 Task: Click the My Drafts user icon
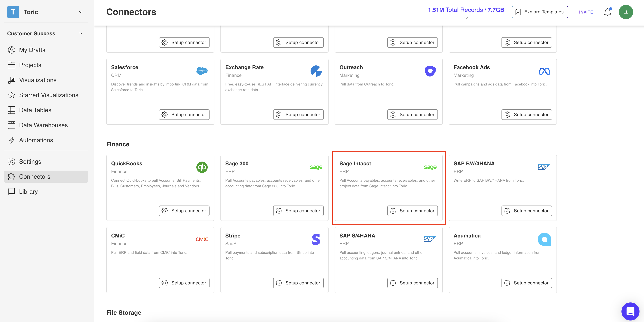[x=11, y=50]
